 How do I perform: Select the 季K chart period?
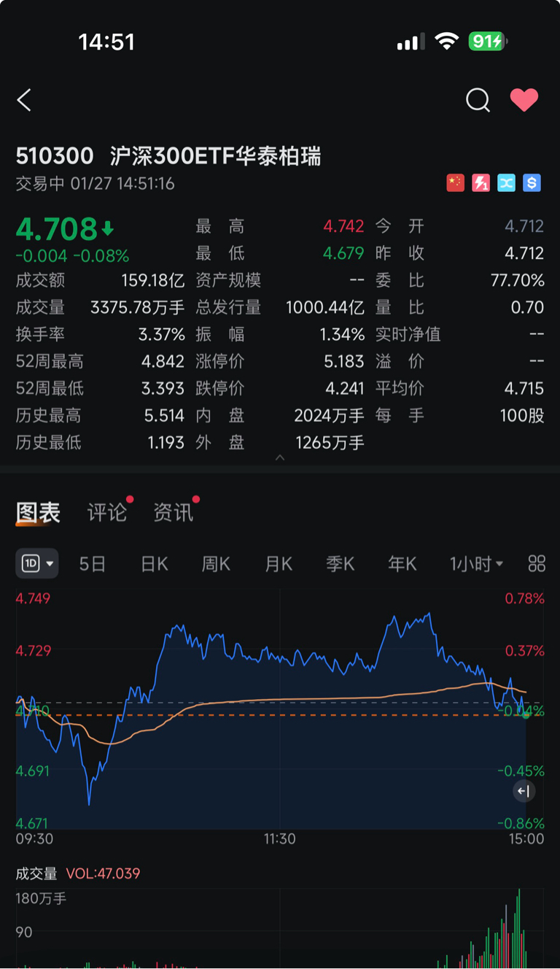pos(341,563)
